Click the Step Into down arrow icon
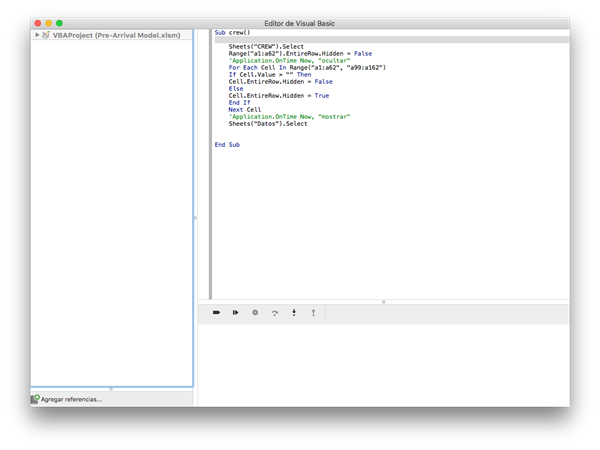 [294, 313]
